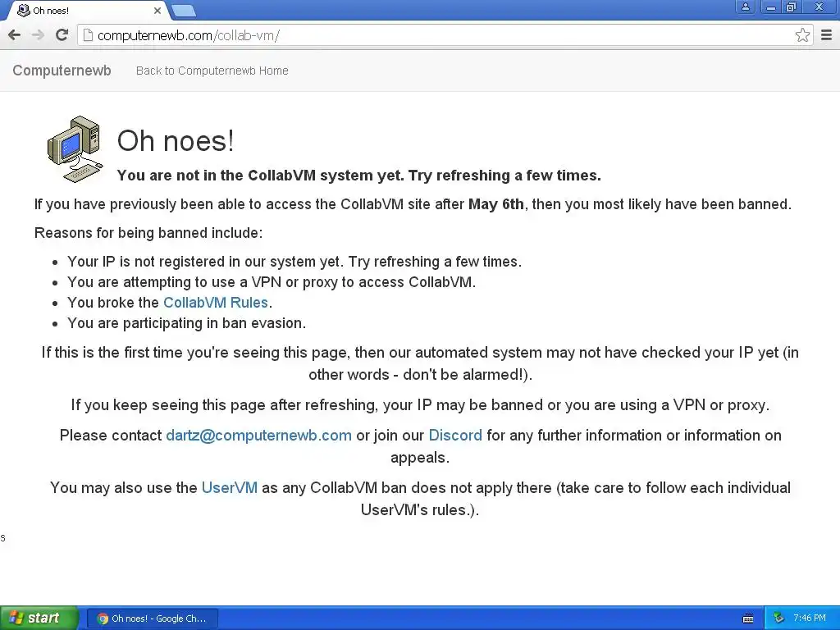Close the Chrome window
This screenshot has width=840, height=630.
[819, 7]
